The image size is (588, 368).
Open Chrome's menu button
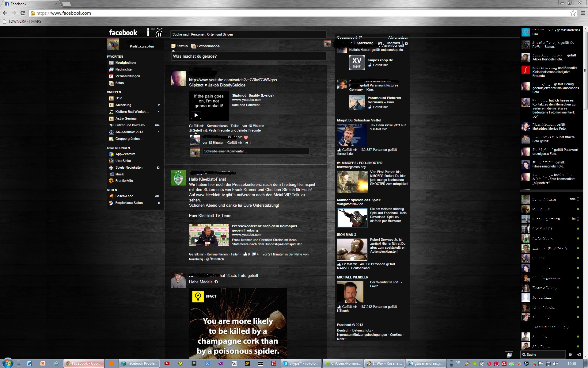tap(582, 13)
